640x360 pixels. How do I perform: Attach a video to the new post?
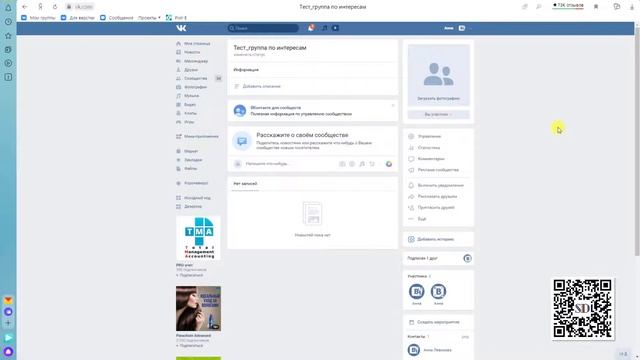[352, 164]
